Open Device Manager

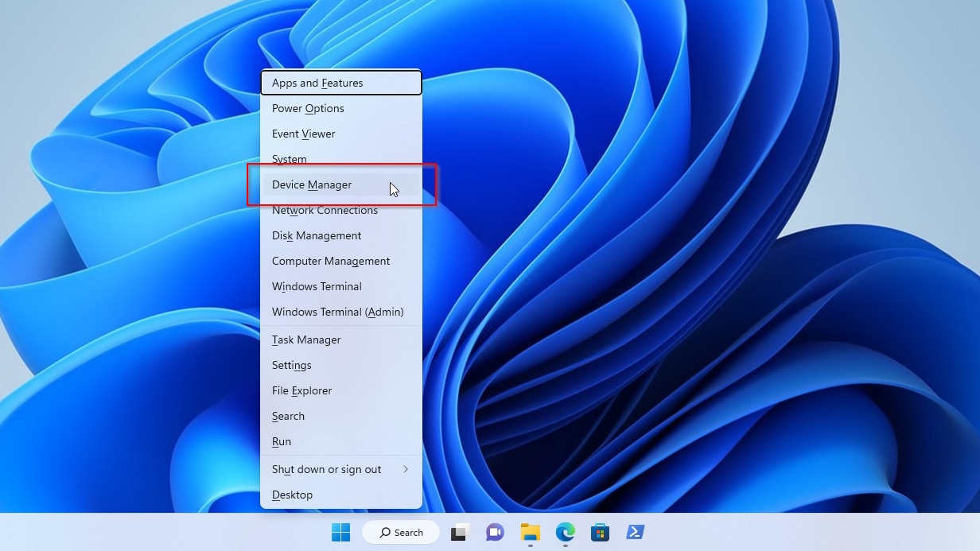point(312,184)
